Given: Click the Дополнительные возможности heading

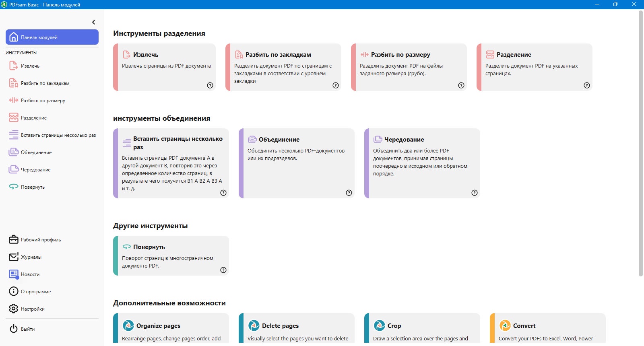Looking at the screenshot, I should (169, 303).
